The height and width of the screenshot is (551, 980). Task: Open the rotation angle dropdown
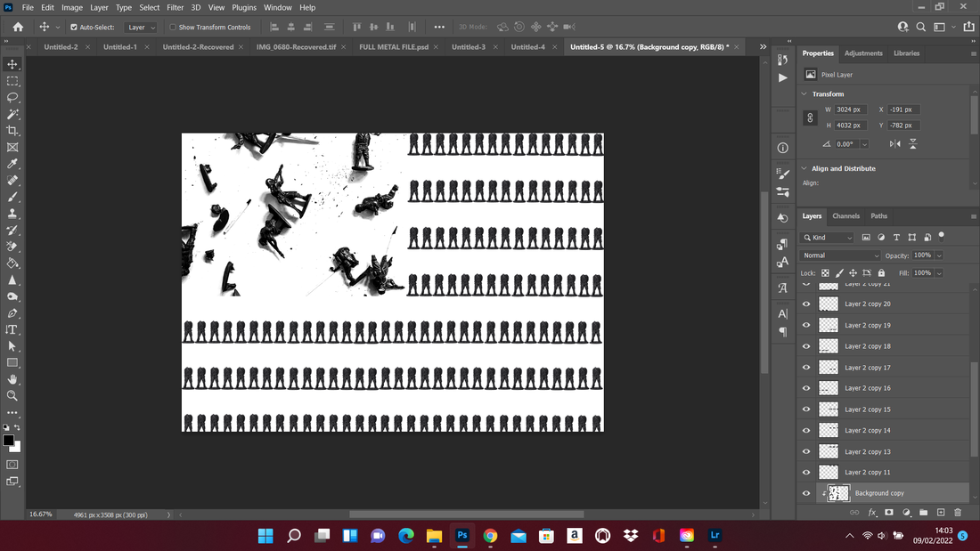coord(864,144)
